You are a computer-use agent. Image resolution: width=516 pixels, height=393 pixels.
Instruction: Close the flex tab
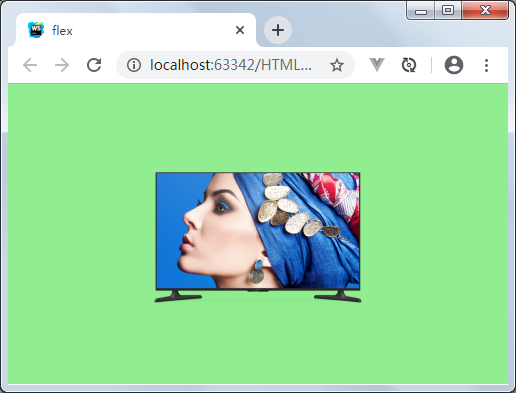(240, 30)
